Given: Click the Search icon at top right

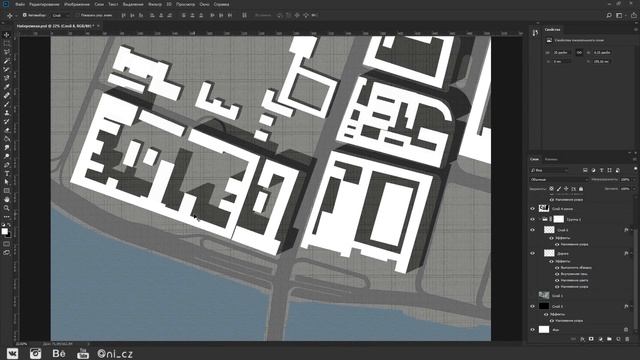Looking at the screenshot, I should click(609, 15).
